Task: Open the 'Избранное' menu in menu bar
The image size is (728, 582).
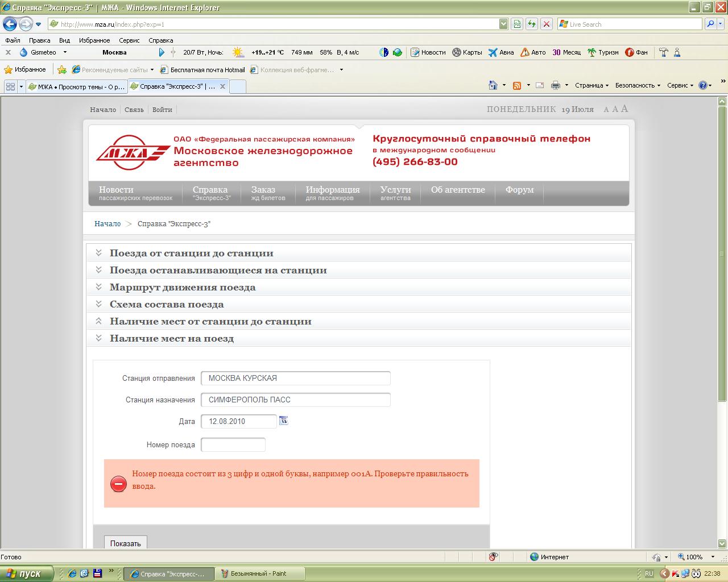Action: [x=94, y=40]
